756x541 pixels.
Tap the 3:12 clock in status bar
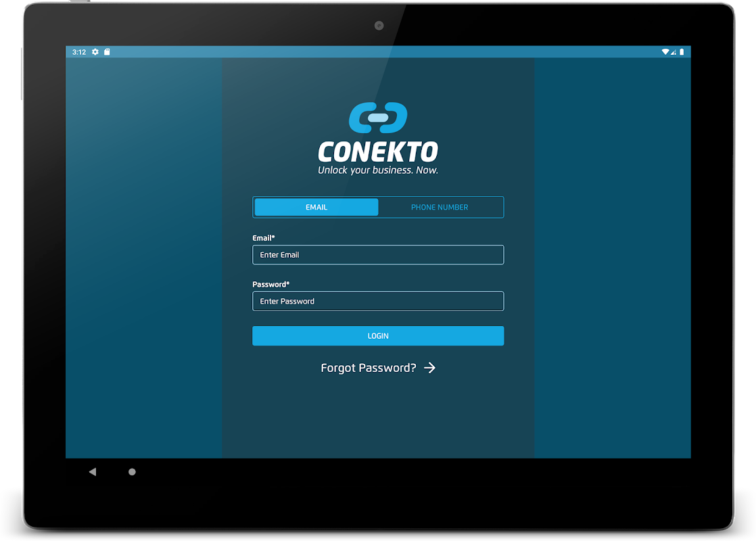pos(79,52)
